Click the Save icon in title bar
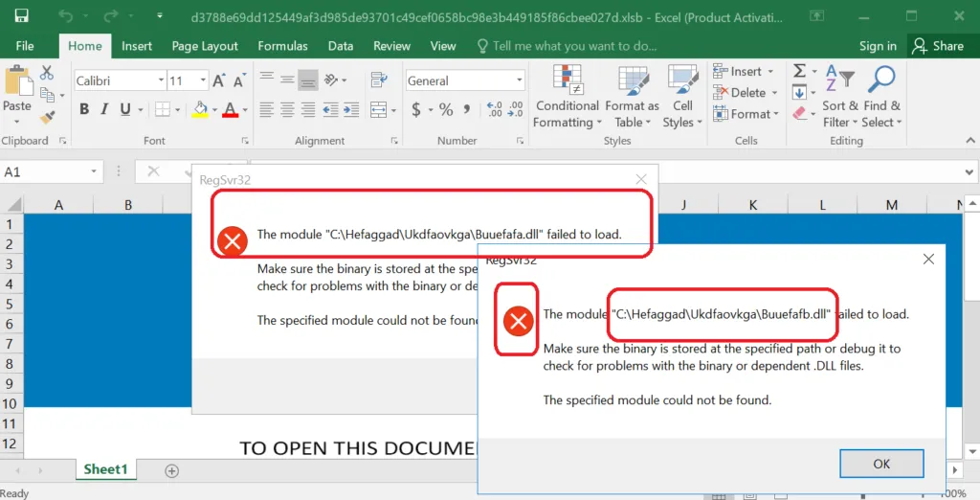 pyautogui.click(x=21, y=15)
